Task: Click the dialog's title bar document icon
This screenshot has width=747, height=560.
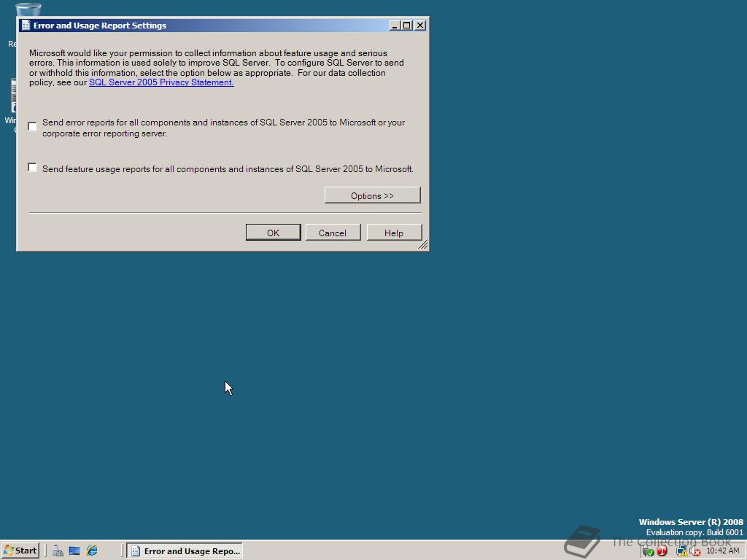Action: (x=26, y=26)
